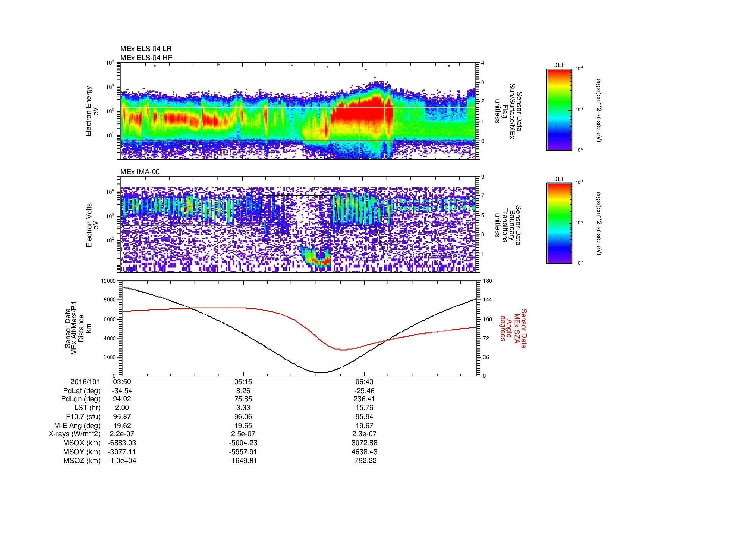Click the lower DEF color bar
This screenshot has width=756, height=534.
point(559,224)
